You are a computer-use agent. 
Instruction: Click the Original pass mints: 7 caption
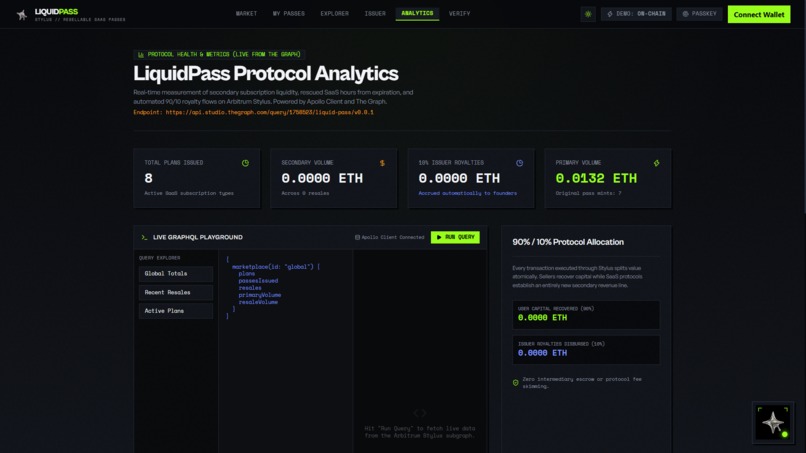588,193
